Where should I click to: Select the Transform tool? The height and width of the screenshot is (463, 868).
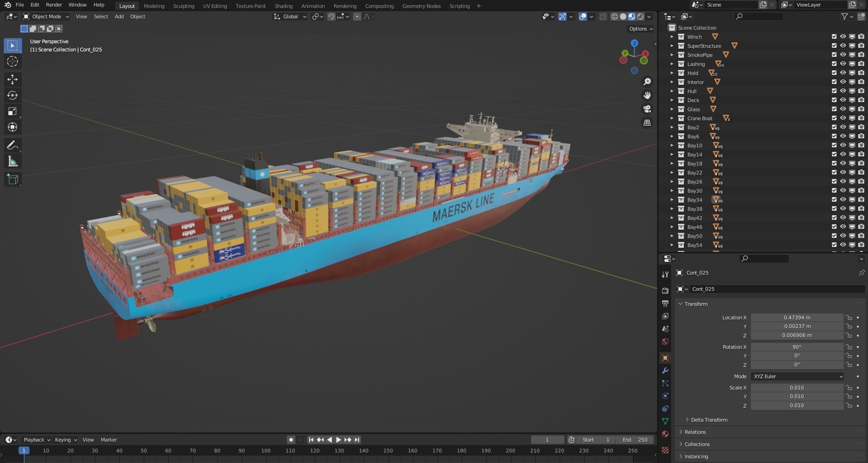tap(13, 127)
